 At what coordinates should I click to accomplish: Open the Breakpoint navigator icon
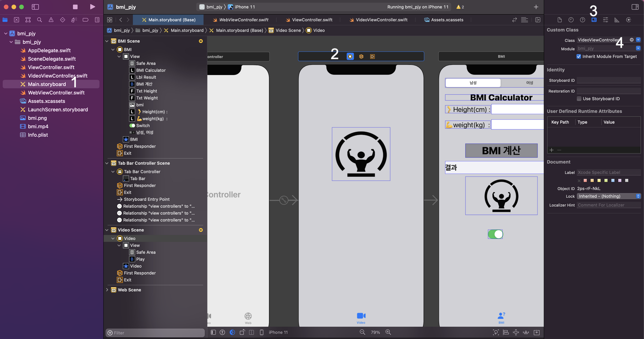[85, 20]
